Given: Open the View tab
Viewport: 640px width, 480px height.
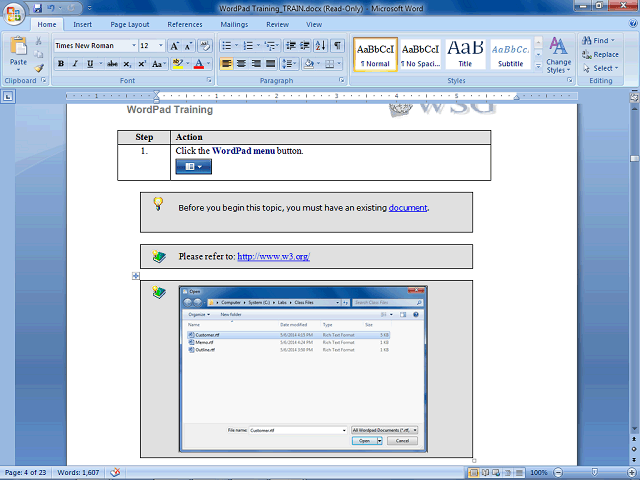Looking at the screenshot, I should [314, 24].
